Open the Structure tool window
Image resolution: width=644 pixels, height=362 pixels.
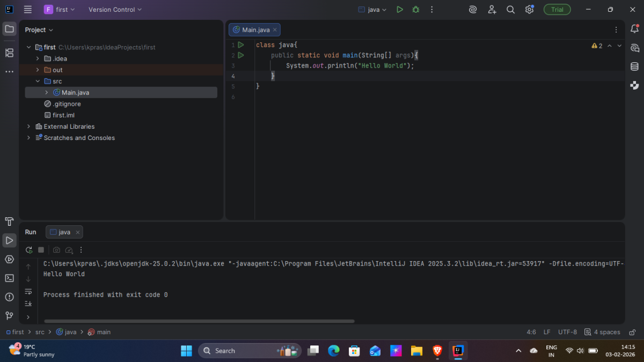tap(9, 53)
